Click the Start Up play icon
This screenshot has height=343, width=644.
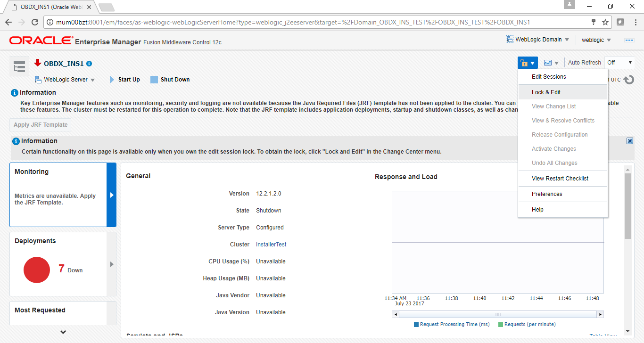click(112, 80)
